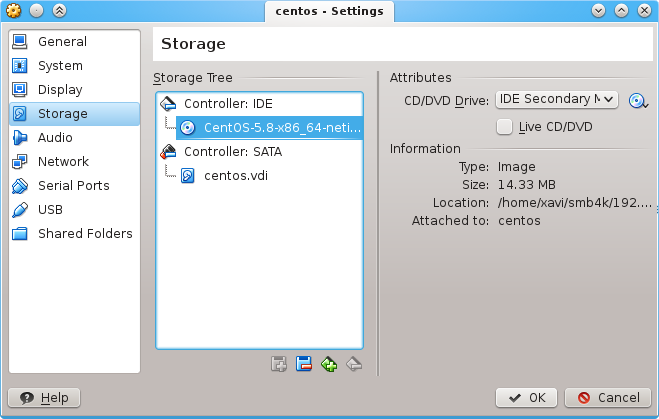Click the Remove Controller icon
Screen dimensions: 659x419
[303, 364]
